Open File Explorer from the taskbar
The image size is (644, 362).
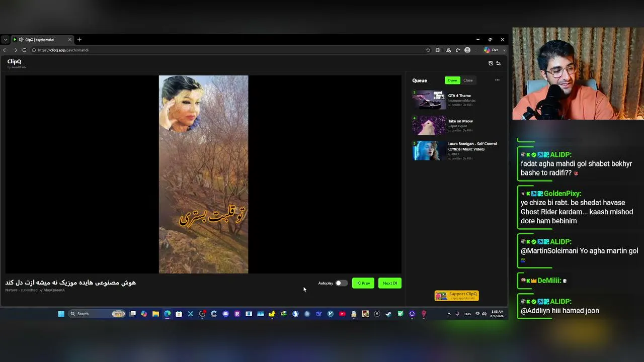coord(155,314)
